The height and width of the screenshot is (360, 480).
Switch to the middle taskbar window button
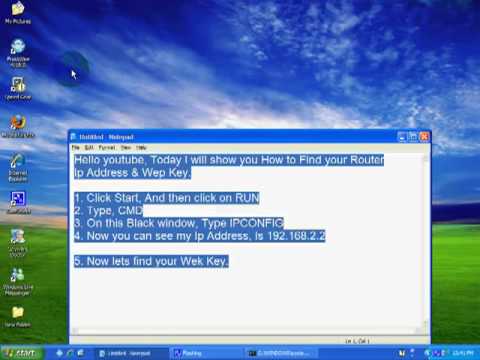coord(206,353)
